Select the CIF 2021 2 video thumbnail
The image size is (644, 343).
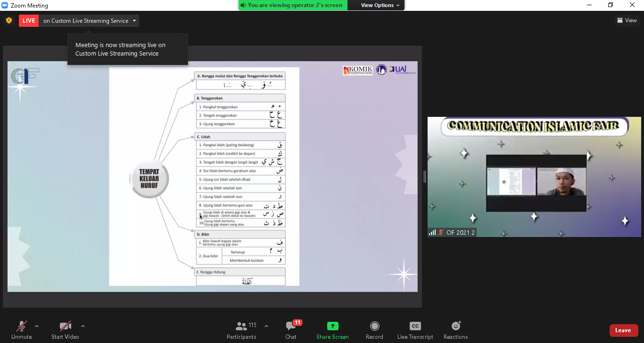pos(534,177)
